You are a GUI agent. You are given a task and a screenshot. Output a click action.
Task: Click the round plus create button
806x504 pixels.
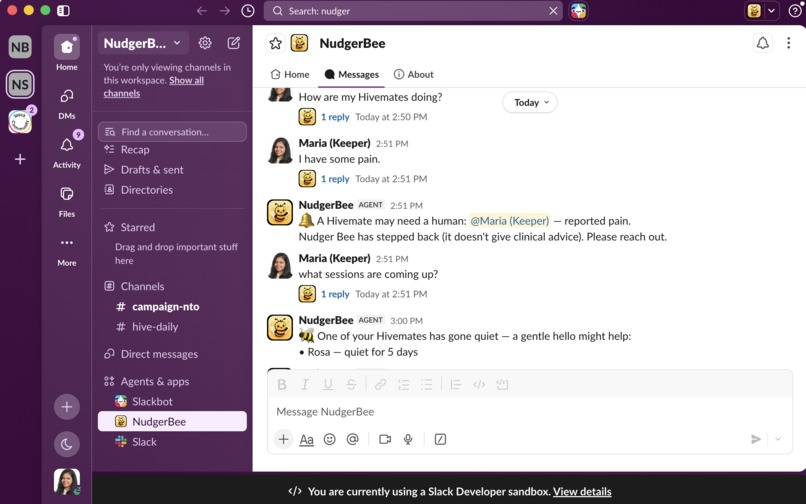pyautogui.click(x=67, y=407)
